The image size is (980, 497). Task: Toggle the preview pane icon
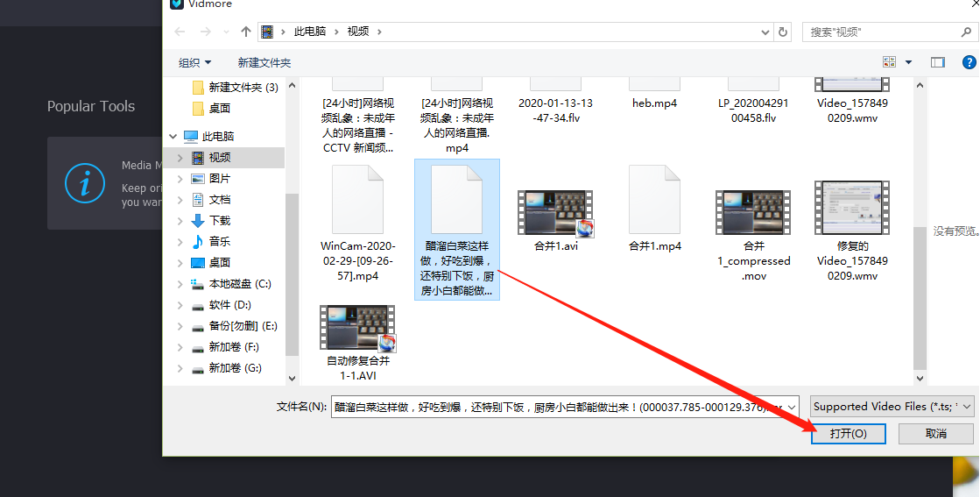point(937,62)
